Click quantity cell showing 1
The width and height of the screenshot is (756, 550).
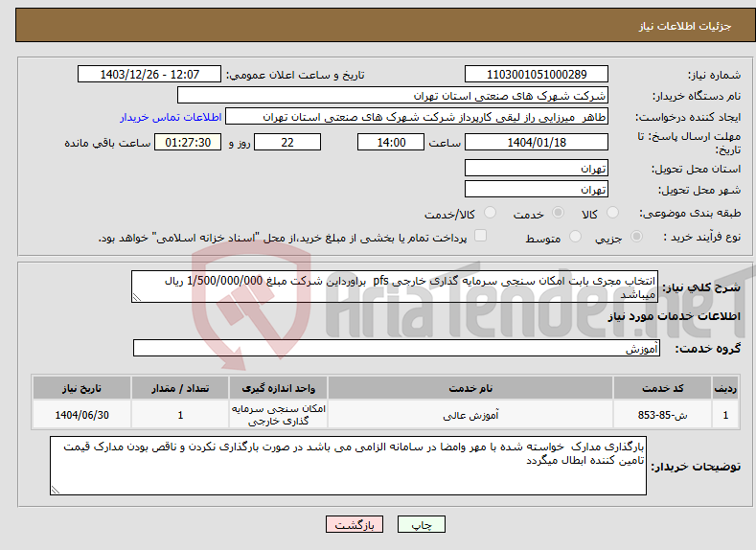pyautogui.click(x=180, y=415)
